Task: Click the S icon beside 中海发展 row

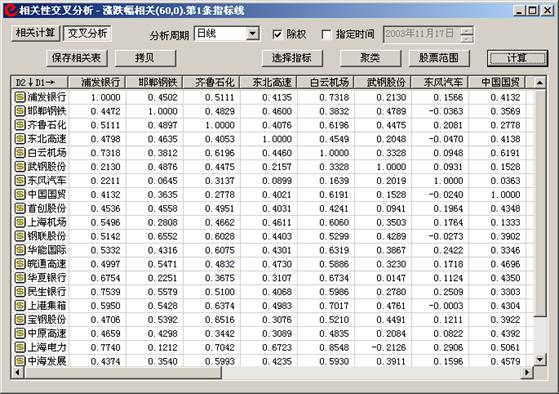Action: pos(20,361)
